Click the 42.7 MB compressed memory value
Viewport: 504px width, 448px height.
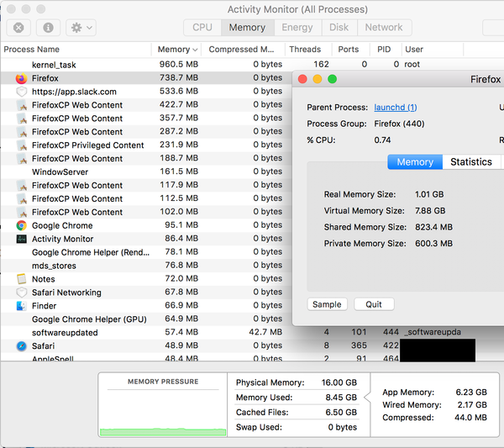[x=265, y=332]
